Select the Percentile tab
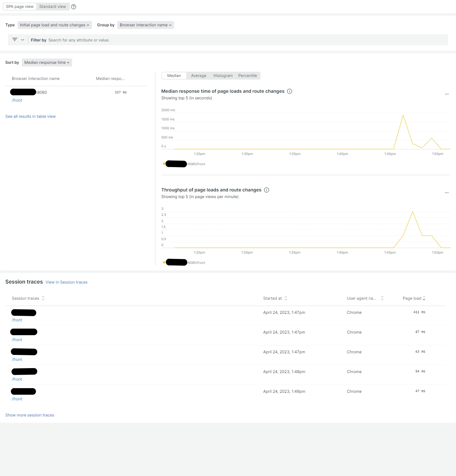The image size is (456, 476). coord(248,76)
